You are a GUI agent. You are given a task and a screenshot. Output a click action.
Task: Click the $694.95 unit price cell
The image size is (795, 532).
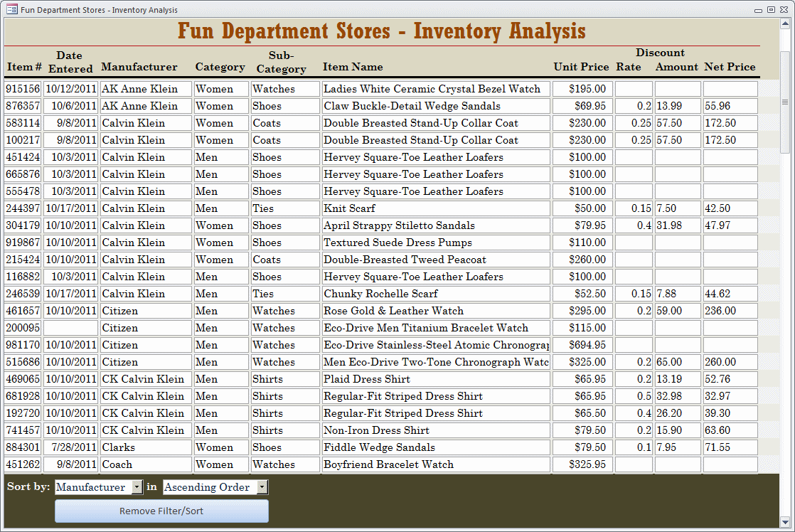(582, 345)
